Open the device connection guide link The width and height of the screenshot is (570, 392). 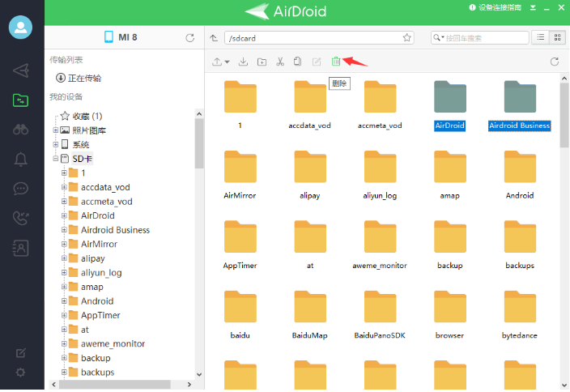pos(496,7)
